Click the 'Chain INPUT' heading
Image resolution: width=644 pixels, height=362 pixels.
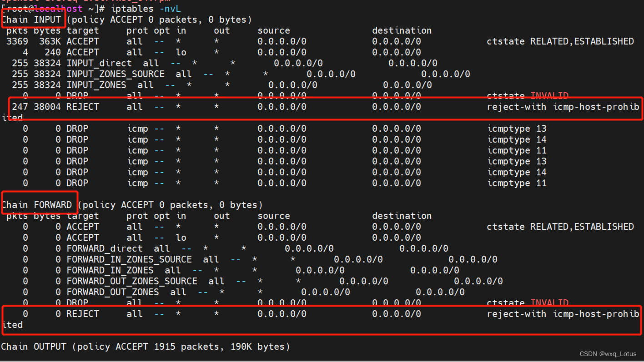pyautogui.click(x=31, y=20)
